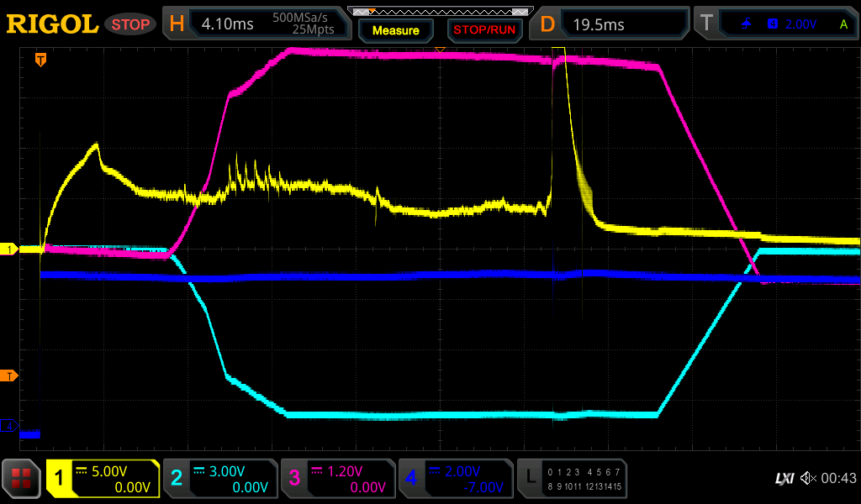Click the waveform memory position bar

(x=441, y=12)
